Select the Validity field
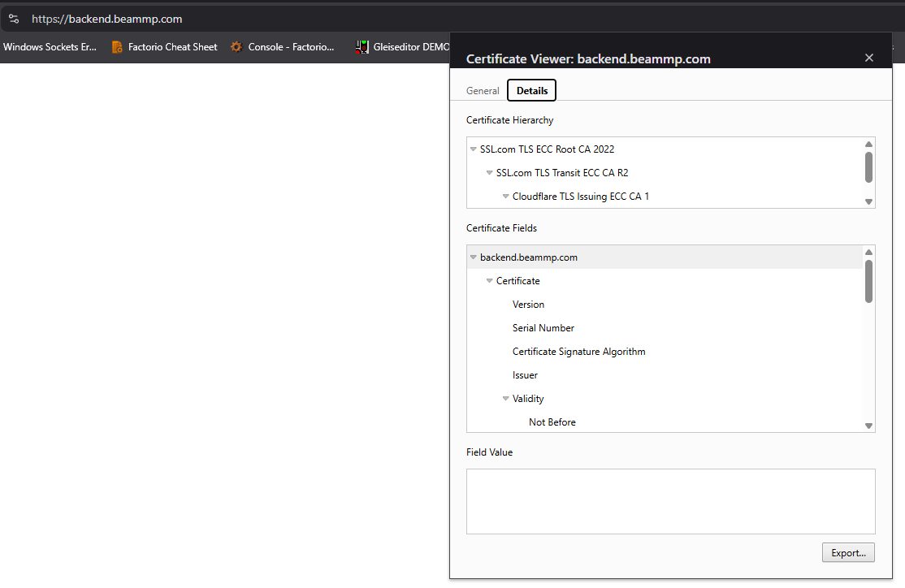905x588 pixels. click(528, 399)
